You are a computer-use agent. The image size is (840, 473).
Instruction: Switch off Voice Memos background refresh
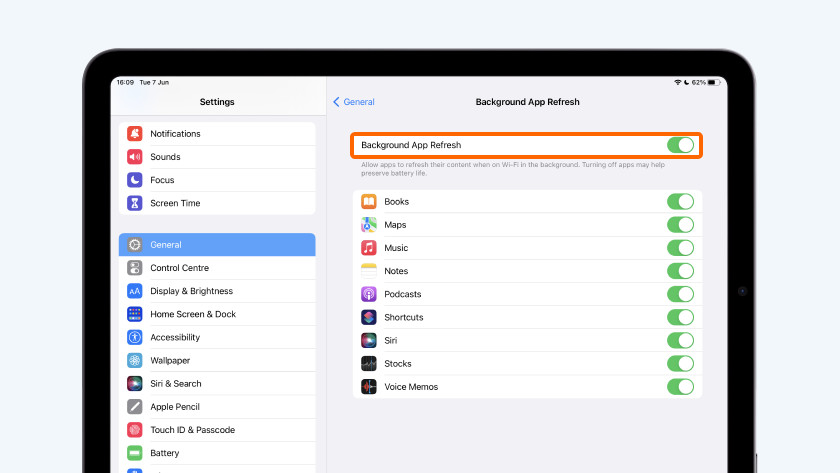680,387
